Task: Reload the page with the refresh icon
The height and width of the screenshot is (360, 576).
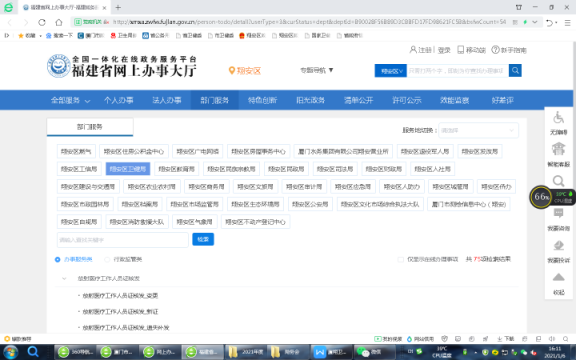Action: click(x=42, y=22)
